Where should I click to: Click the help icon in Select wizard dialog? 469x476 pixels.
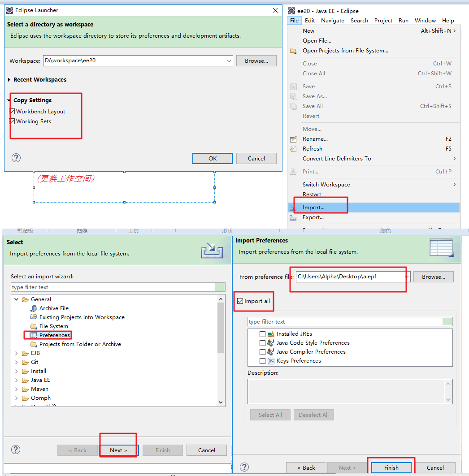click(16, 450)
